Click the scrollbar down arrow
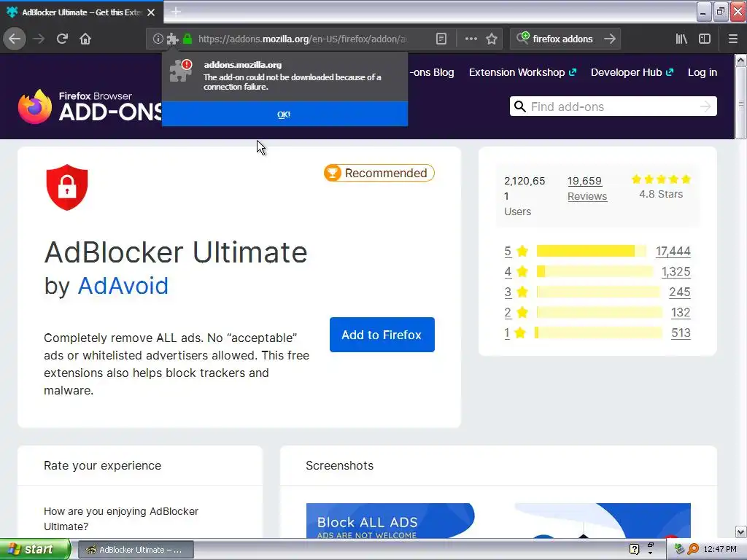This screenshot has width=747, height=560. pos(740,532)
